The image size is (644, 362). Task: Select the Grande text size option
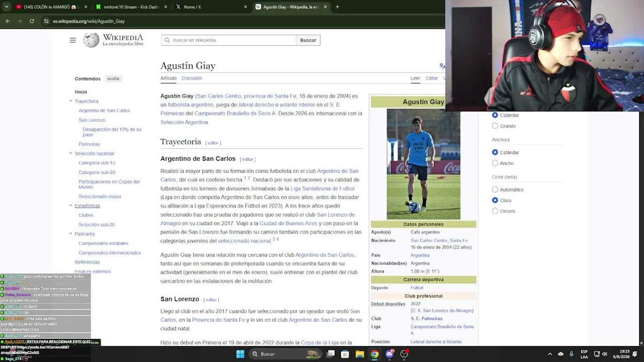[495, 126]
